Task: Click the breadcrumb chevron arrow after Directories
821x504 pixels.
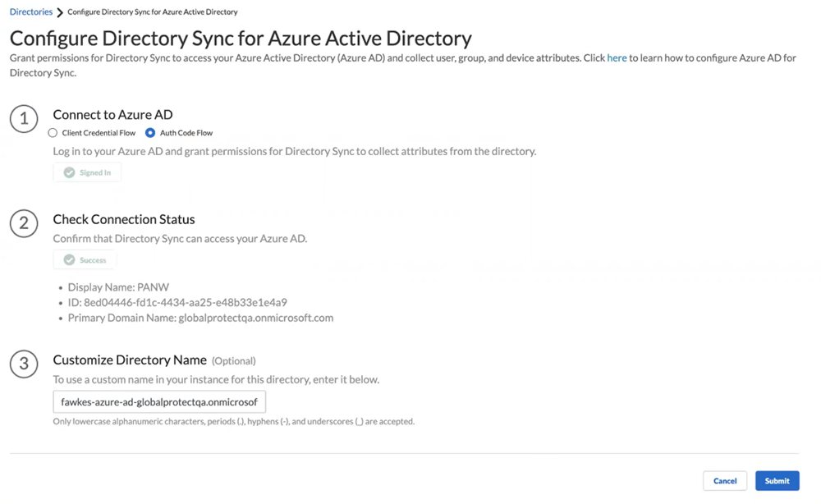Action: click(x=60, y=13)
